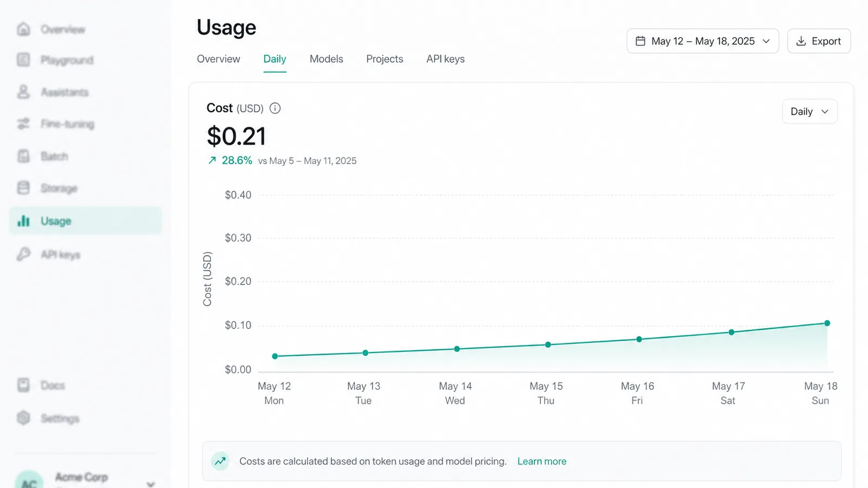Viewport: 868px width, 488px height.
Task: Open the Fine-tuning sliders icon
Action: pyautogui.click(x=23, y=124)
